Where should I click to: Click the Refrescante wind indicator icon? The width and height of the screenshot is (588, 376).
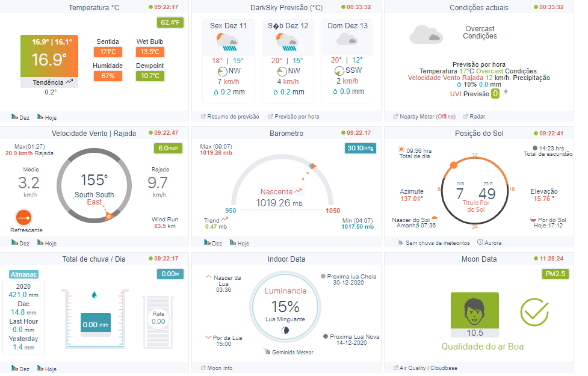[23, 216]
